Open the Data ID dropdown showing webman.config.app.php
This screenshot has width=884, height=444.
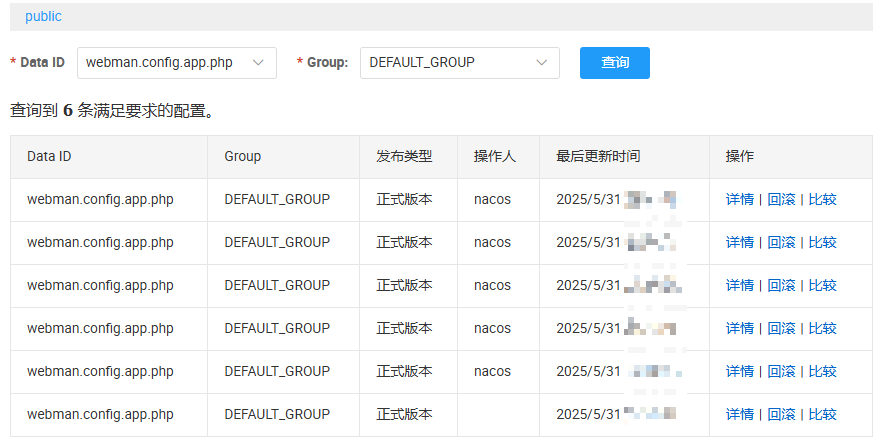point(176,63)
